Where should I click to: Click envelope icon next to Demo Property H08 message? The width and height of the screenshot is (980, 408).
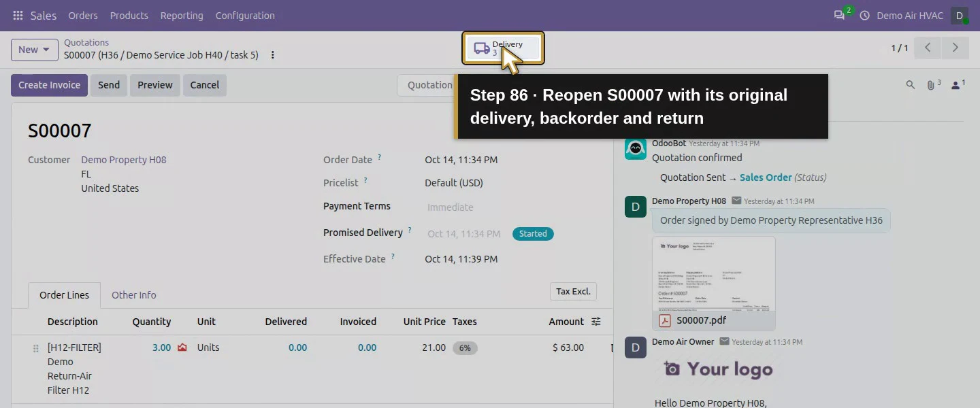point(736,201)
